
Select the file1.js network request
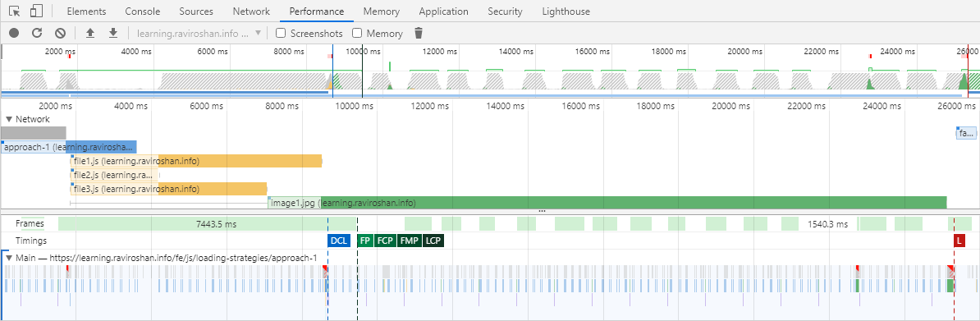click(195, 161)
